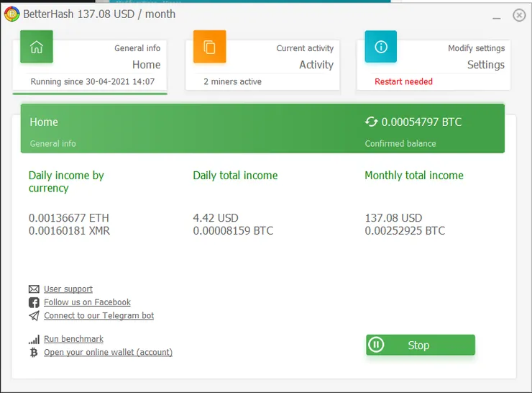The image size is (532, 393).
Task: Open the User support link
Action: 68,289
